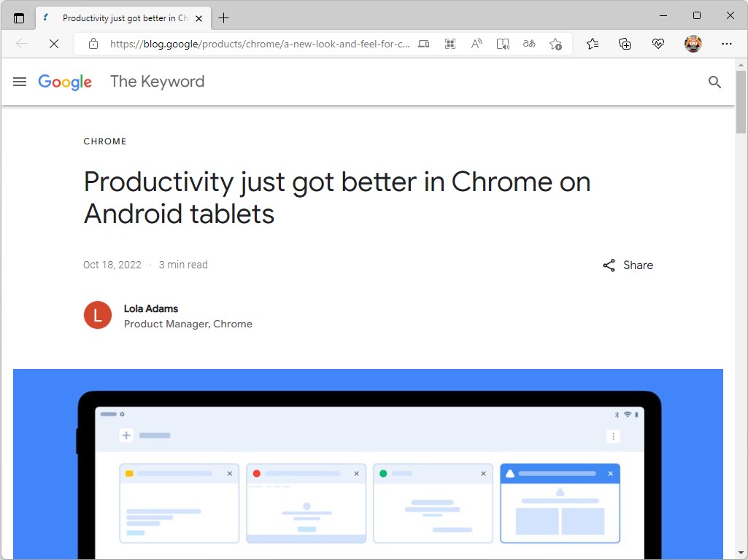Activate Read aloud for this page

coord(476,44)
